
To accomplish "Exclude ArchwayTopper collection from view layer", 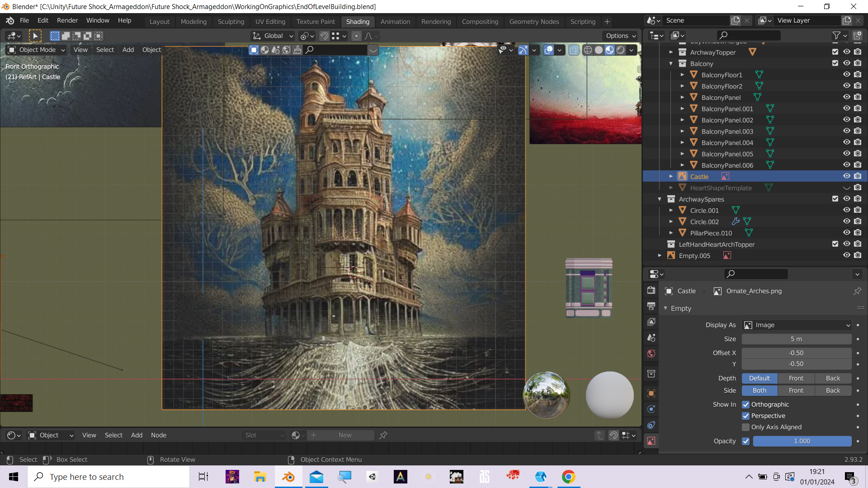I will click(x=835, y=52).
